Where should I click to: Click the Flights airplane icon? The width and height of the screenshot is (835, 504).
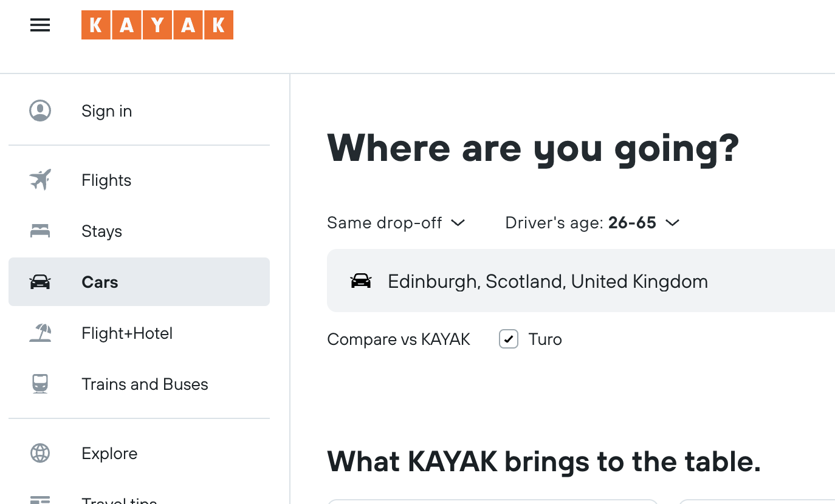point(40,180)
